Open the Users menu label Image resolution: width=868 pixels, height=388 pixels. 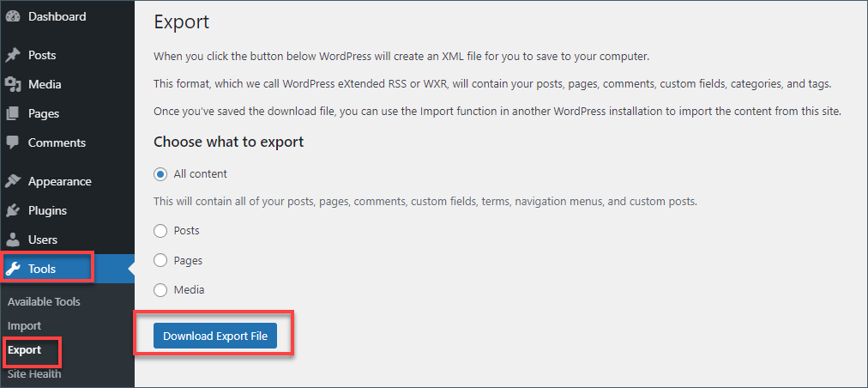43,239
